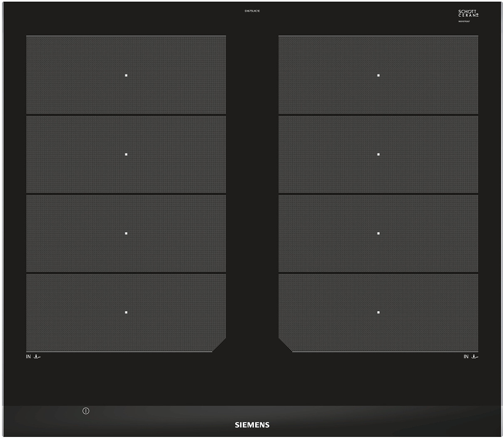This screenshot has height=439, width=504.
Task: Select the third zone in left column
Action: click(126, 233)
